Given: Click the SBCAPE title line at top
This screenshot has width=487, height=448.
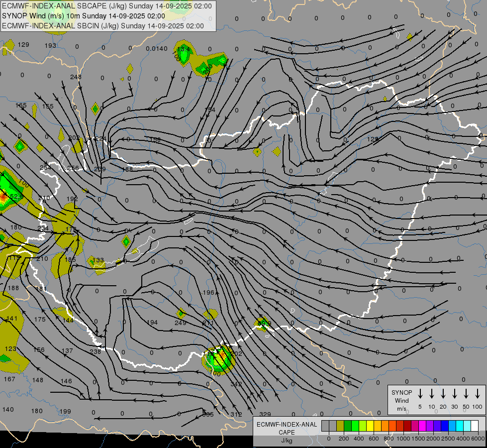Looking at the screenshot, I should [x=107, y=6].
